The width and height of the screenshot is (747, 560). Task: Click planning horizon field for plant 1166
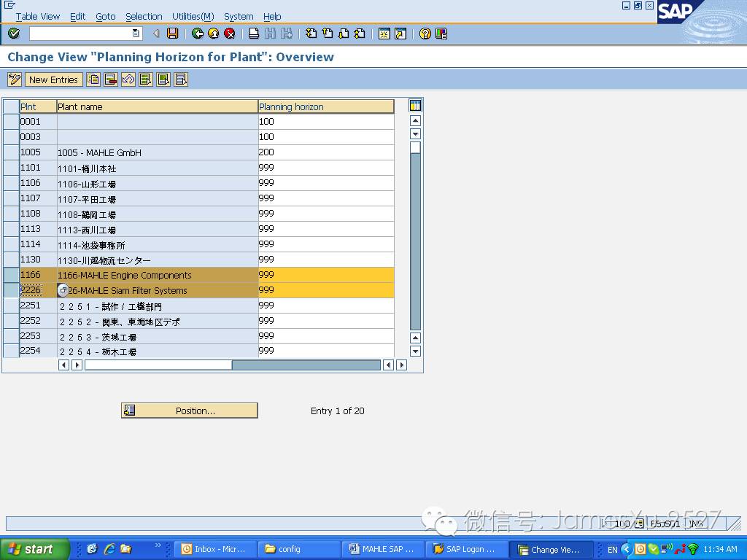tap(326, 275)
